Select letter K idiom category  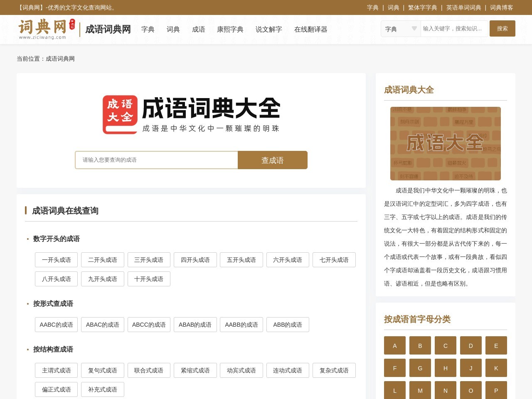[496, 368]
